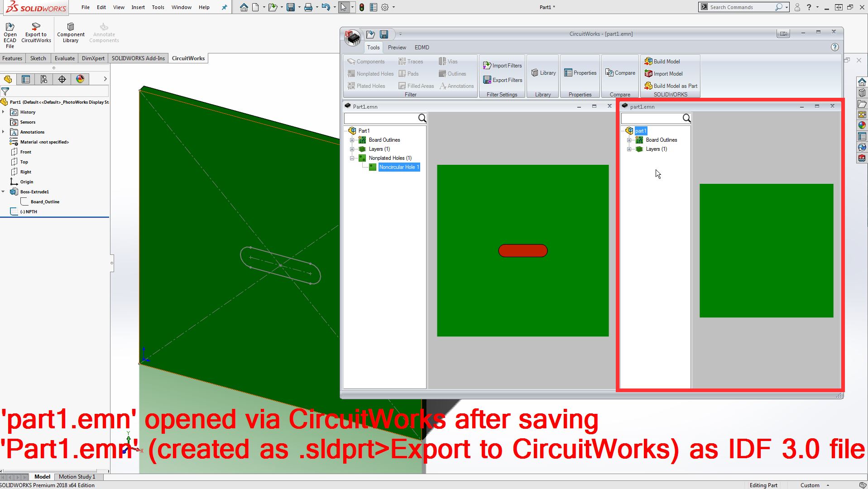Screen dimensions: 868x489
Task: Toggle Annotations filter
Action: coord(456,86)
